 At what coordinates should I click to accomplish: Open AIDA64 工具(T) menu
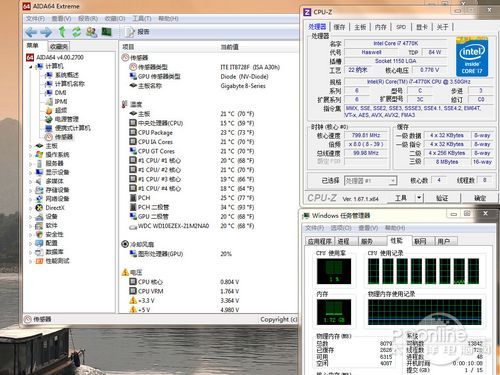(142, 19)
